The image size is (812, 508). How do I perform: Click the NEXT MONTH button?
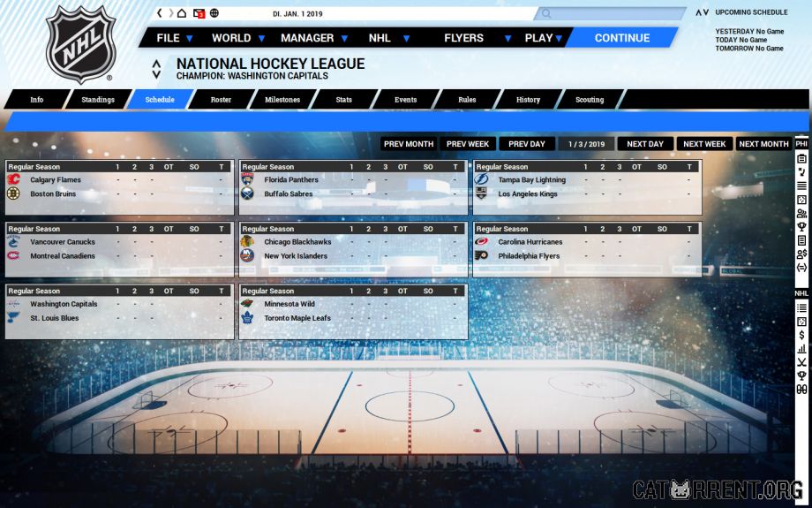pyautogui.click(x=763, y=144)
